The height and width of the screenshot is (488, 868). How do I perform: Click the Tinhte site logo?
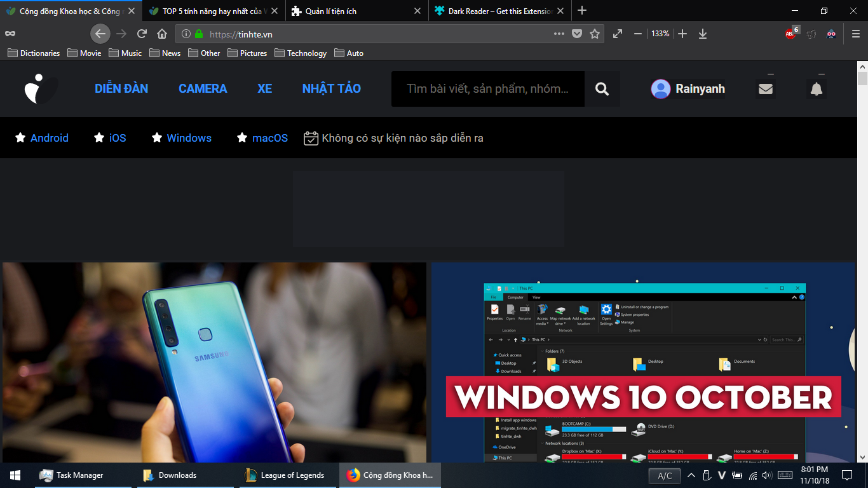41,88
